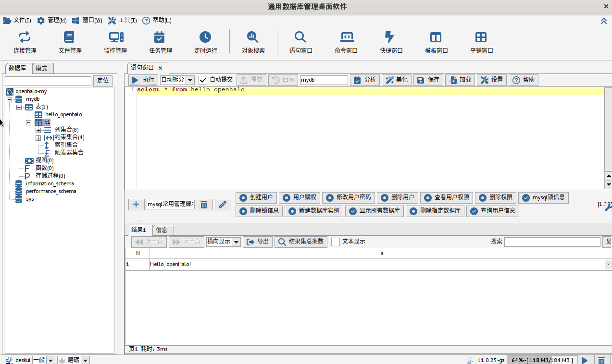Select the information_schema database
This screenshot has width=612, height=364.
coord(50,184)
